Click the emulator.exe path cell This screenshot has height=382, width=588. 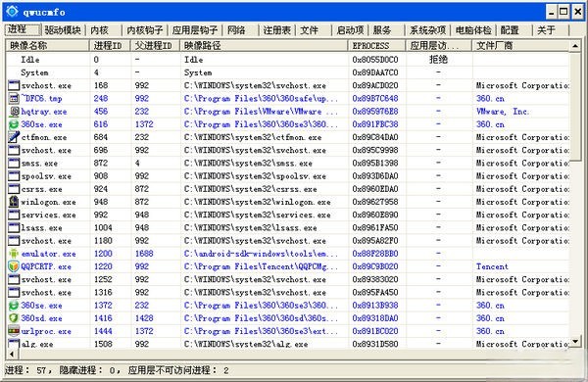[261, 254]
